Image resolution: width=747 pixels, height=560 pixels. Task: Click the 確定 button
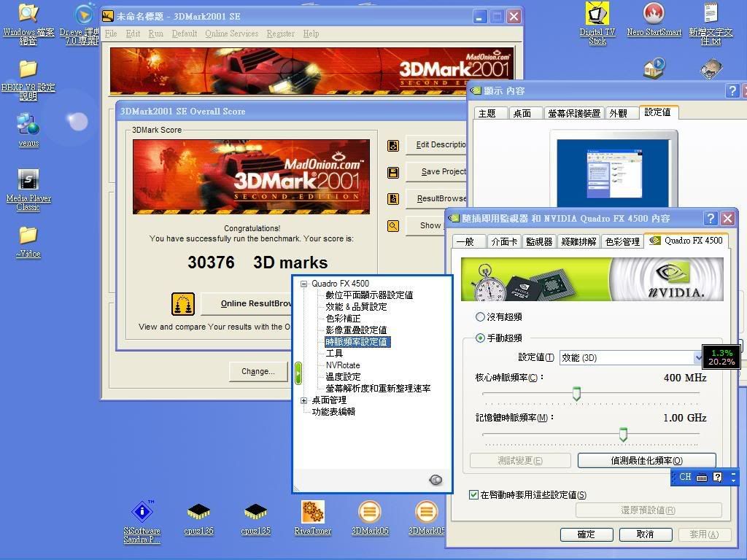pos(586,534)
